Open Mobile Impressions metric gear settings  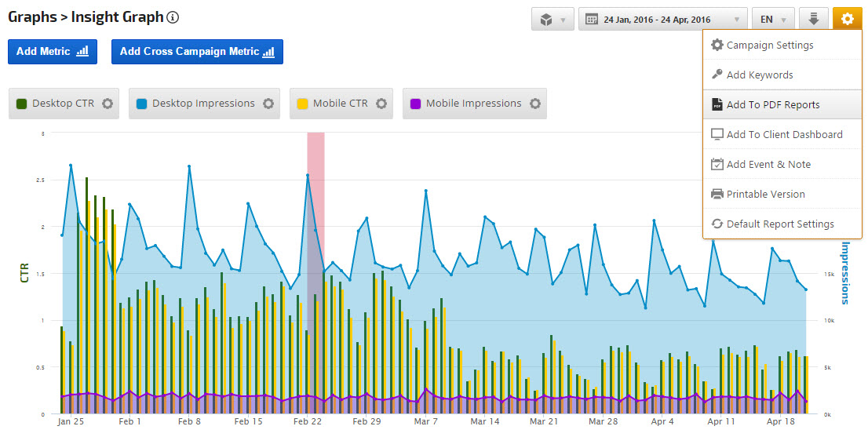(535, 104)
